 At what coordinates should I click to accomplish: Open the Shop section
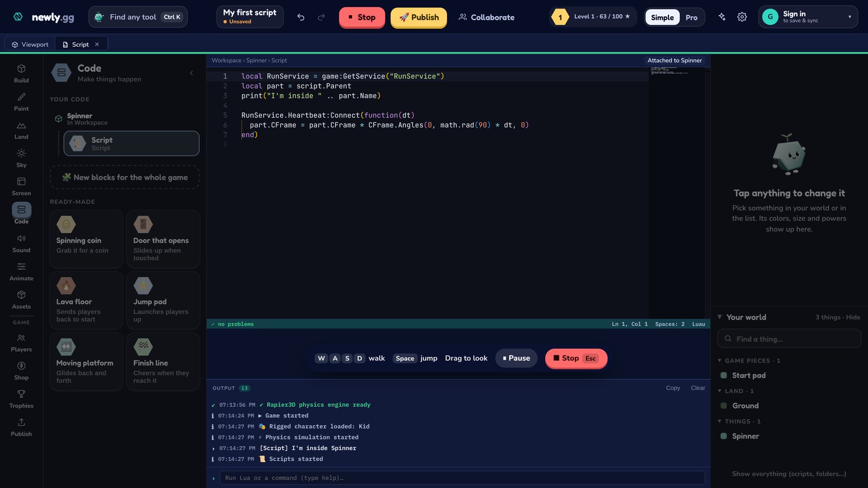21,370
